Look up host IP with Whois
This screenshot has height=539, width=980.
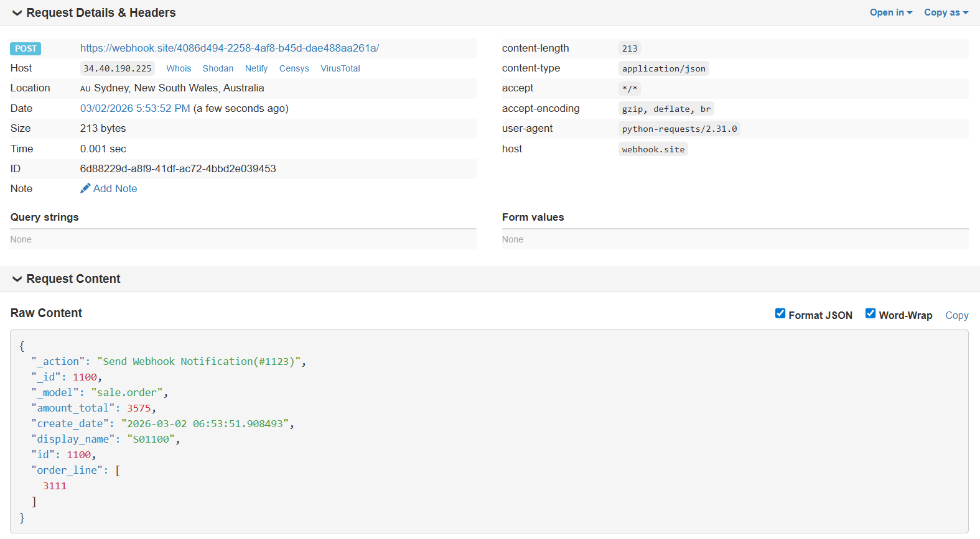(x=179, y=68)
